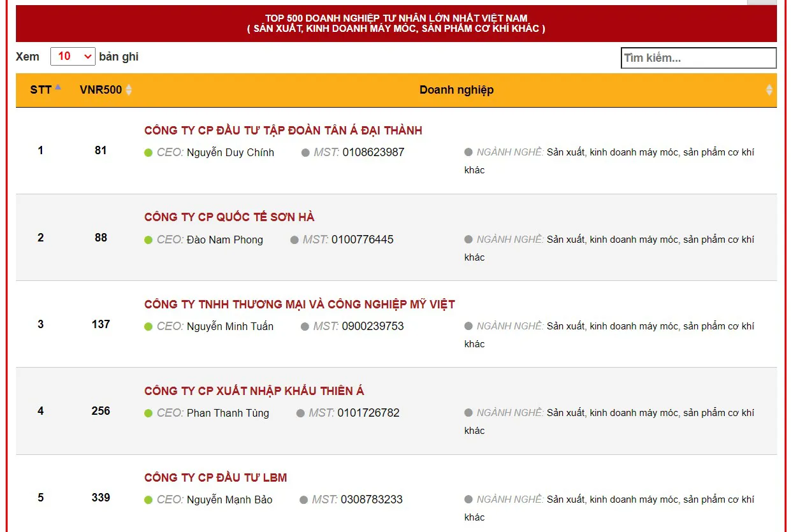
Task: Click CEO name Đào Nam Phong
Action: [225, 240]
